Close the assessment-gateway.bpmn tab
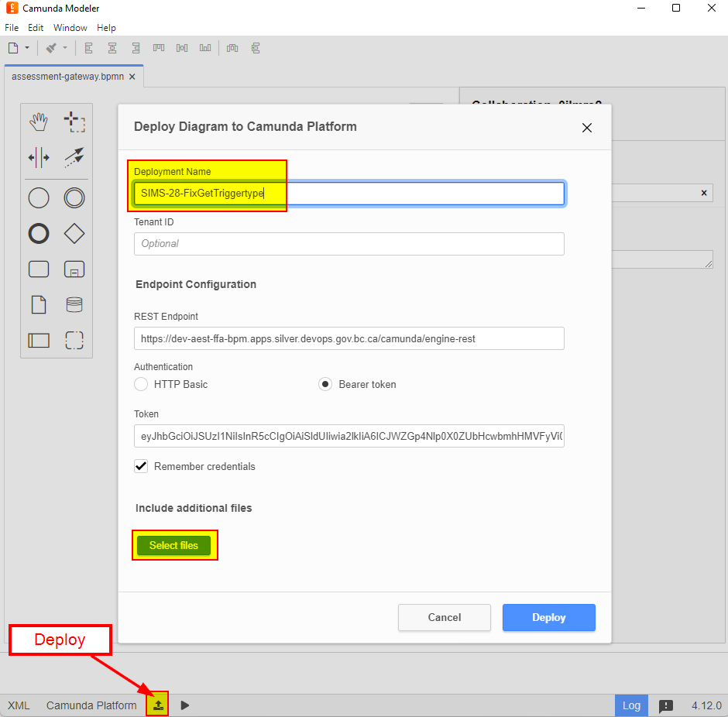Screen dimensions: 728x717 (132, 77)
